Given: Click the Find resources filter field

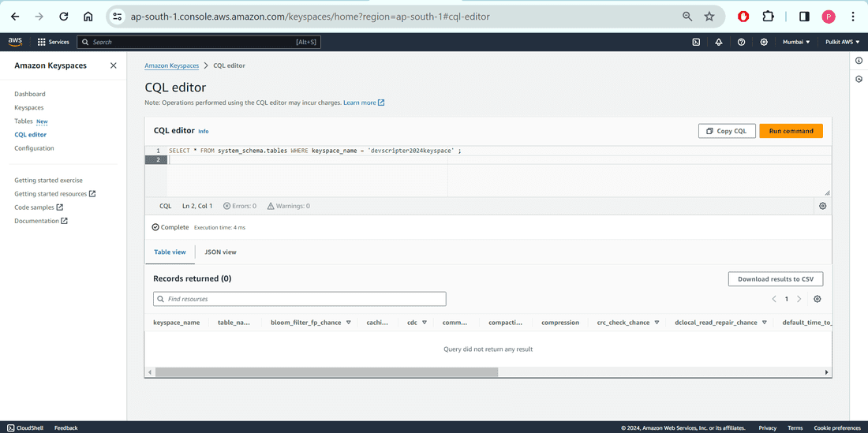Looking at the screenshot, I should click(300, 299).
